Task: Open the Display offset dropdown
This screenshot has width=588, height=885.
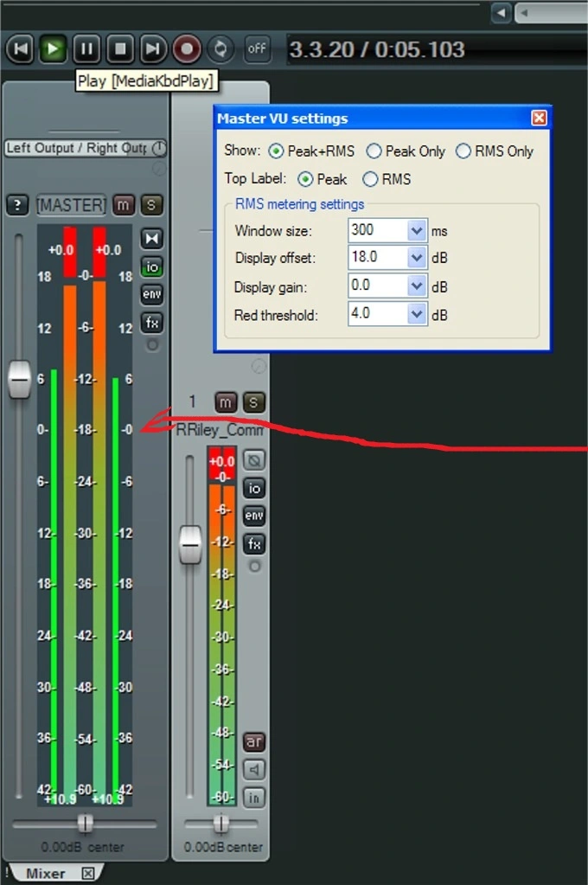Action: pos(417,259)
